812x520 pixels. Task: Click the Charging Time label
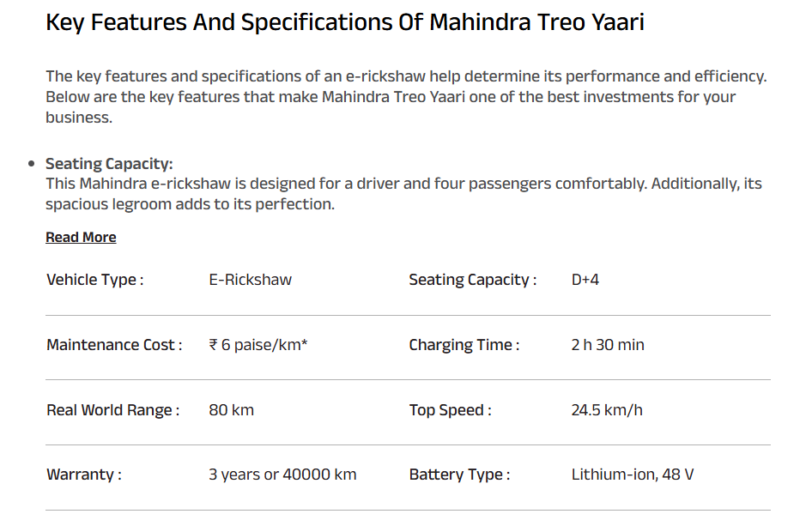coord(464,345)
